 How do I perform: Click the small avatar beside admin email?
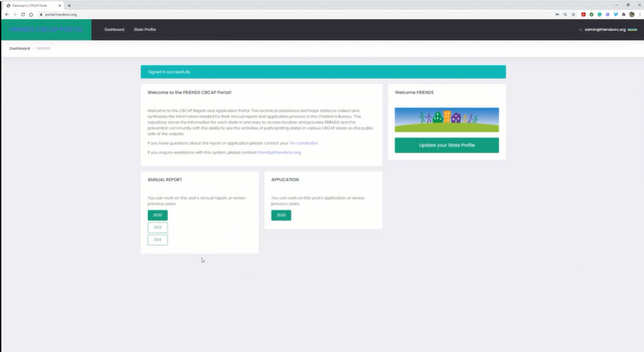[x=632, y=29]
